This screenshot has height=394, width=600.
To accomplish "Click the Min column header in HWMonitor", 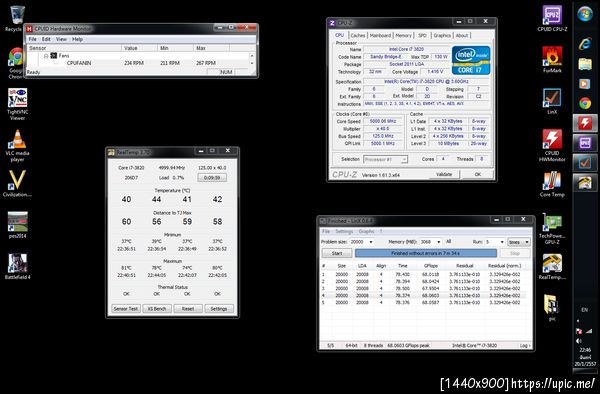I will pos(175,48).
